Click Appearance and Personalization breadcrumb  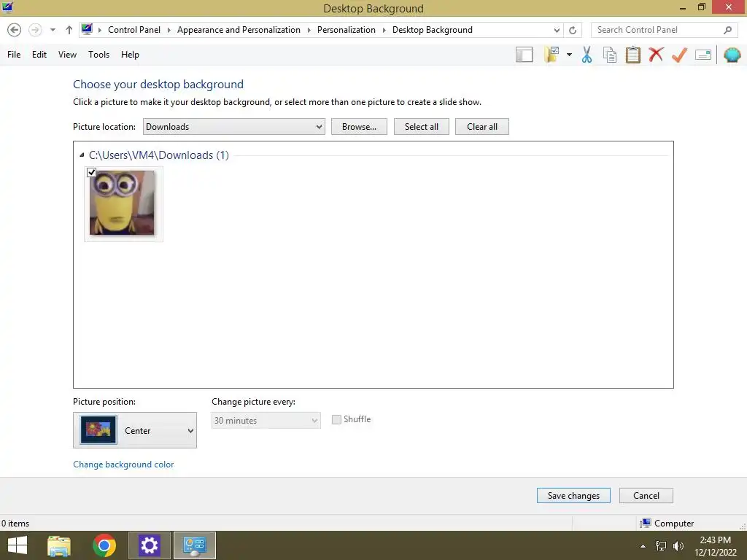coord(239,30)
